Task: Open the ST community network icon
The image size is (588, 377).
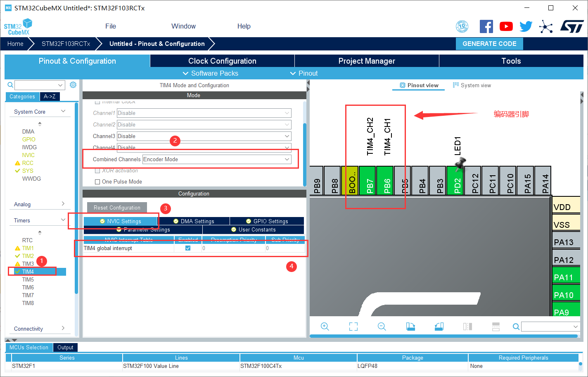Action: click(546, 27)
